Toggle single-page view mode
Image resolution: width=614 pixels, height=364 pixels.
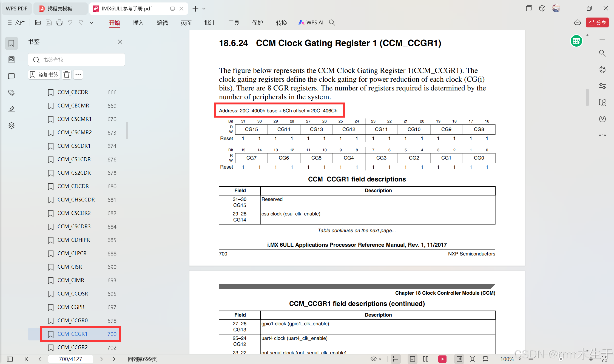point(413,359)
